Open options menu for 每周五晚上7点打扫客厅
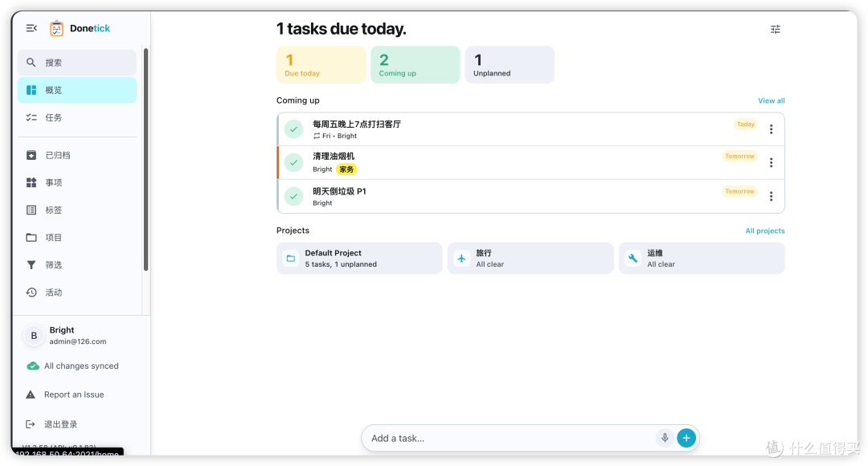 (x=771, y=129)
